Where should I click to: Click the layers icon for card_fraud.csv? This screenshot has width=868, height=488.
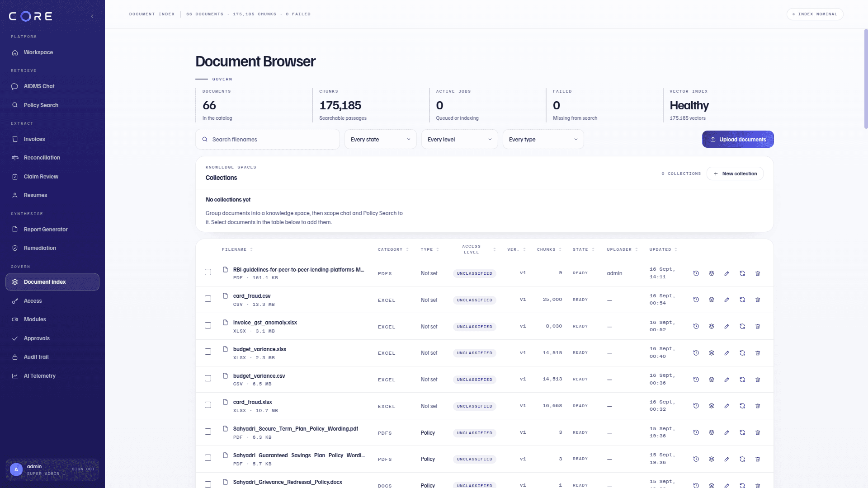[712, 300]
